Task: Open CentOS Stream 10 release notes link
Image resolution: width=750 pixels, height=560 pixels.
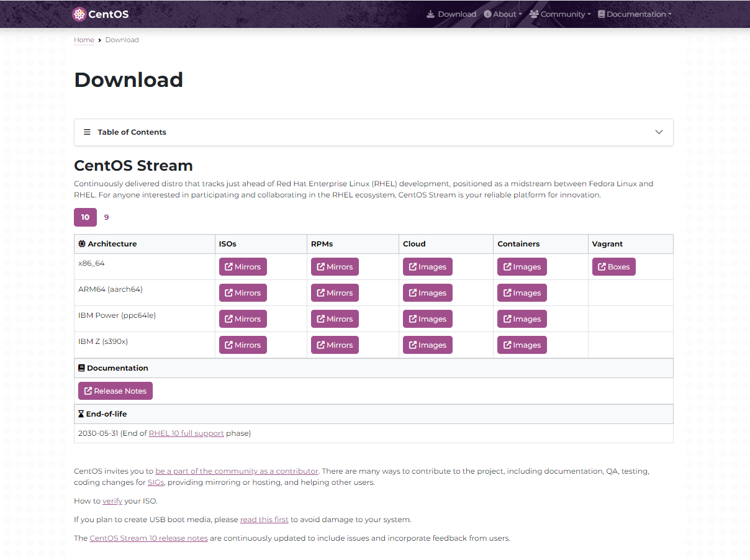Action: (x=149, y=538)
